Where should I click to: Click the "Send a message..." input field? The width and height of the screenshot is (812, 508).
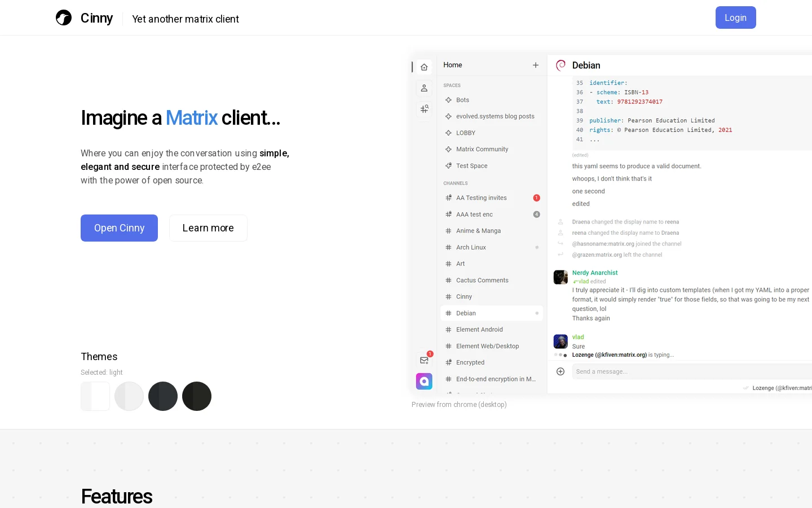(x=692, y=371)
